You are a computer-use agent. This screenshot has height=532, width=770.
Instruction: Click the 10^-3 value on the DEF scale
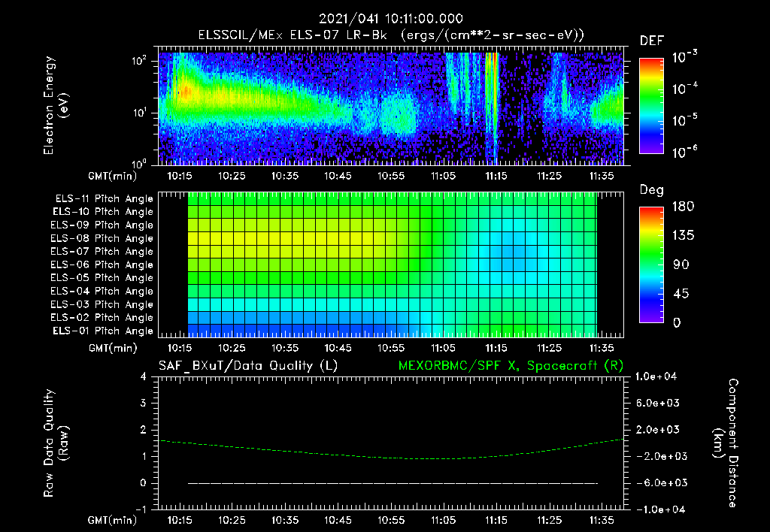684,57
